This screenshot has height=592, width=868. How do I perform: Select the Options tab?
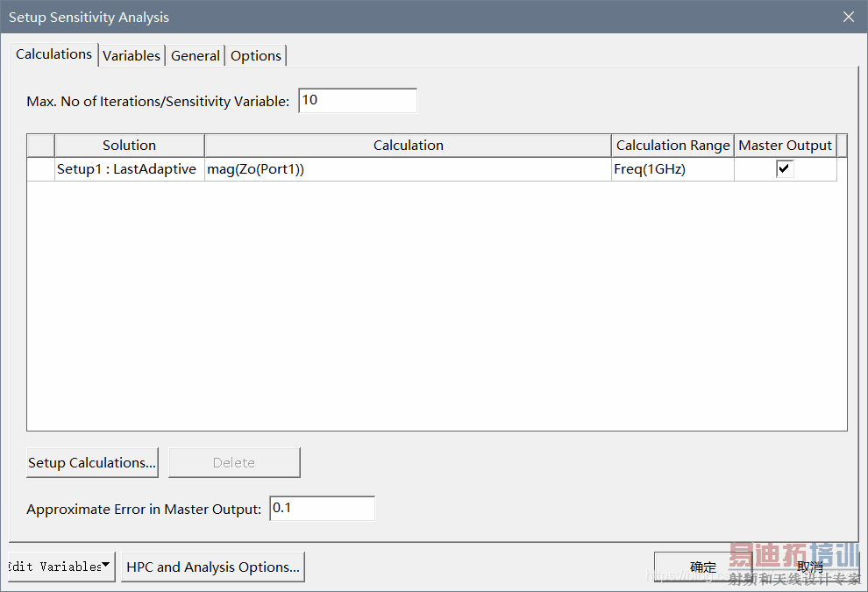click(x=256, y=55)
